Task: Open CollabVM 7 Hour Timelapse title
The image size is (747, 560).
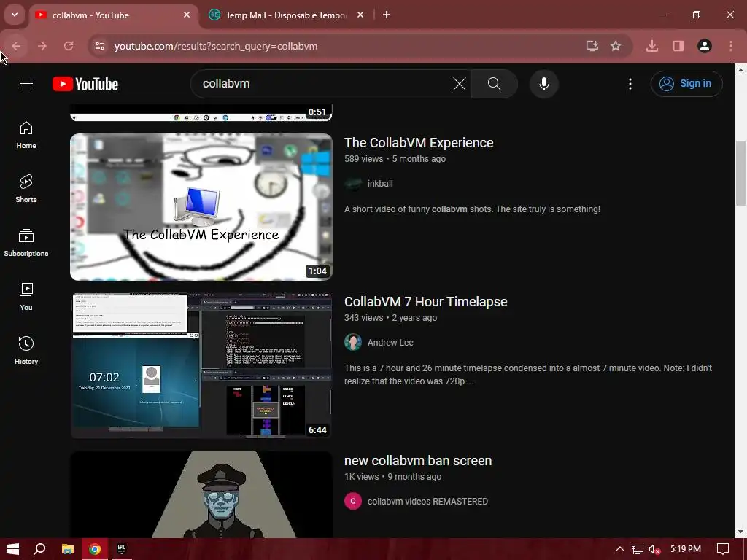Action: 425,302
